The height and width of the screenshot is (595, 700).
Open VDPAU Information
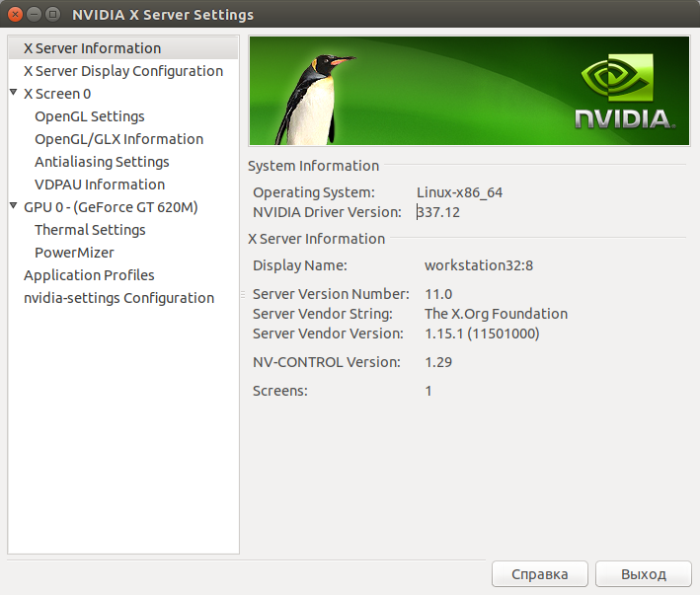[100, 185]
